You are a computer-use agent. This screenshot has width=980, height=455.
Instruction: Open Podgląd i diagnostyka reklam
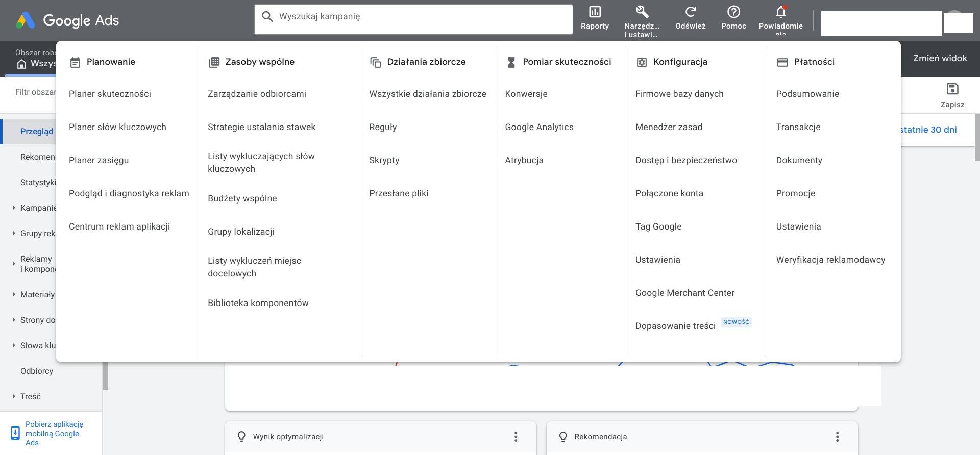click(x=129, y=193)
